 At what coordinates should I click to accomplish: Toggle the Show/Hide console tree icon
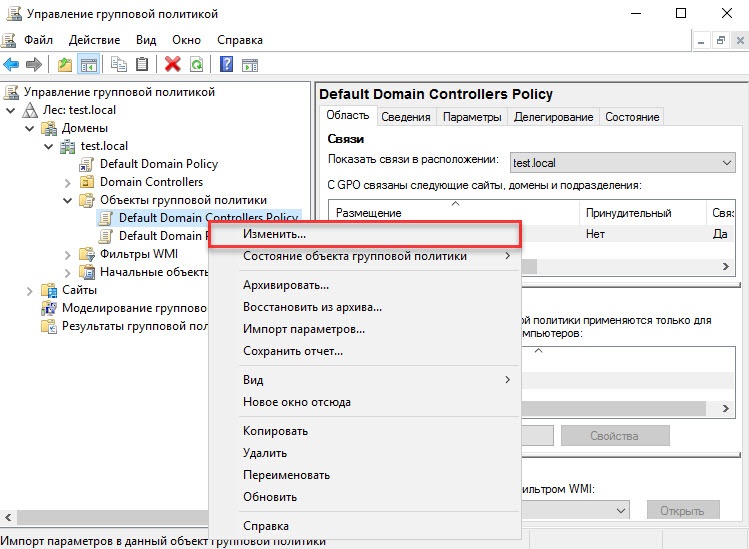[88, 65]
